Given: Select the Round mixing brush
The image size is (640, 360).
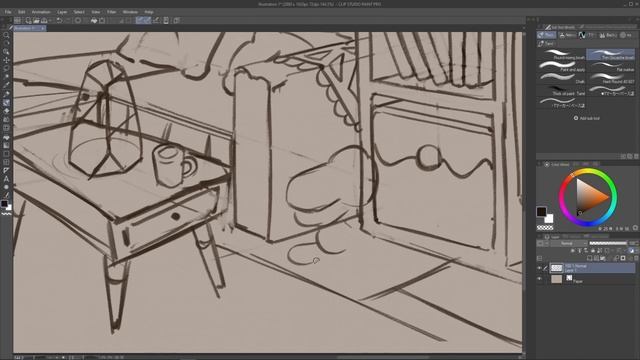Looking at the screenshot, I should (562, 54).
